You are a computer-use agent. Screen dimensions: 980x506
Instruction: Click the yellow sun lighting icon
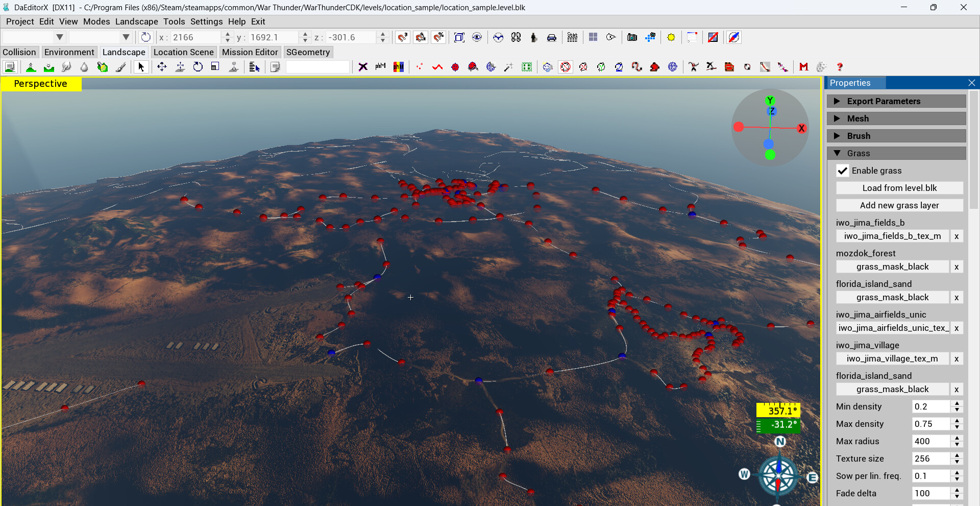(x=671, y=37)
